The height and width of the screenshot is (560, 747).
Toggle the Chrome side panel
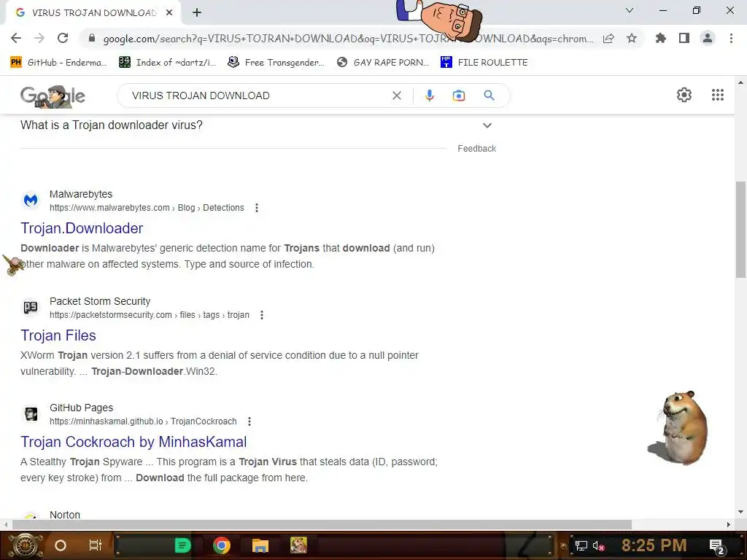[x=684, y=38]
